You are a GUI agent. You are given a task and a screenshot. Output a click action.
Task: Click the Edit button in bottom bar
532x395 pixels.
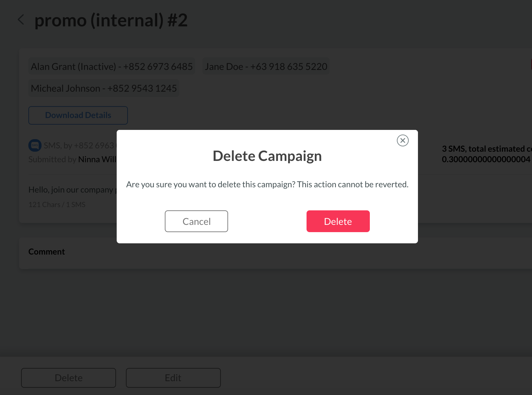(x=173, y=378)
